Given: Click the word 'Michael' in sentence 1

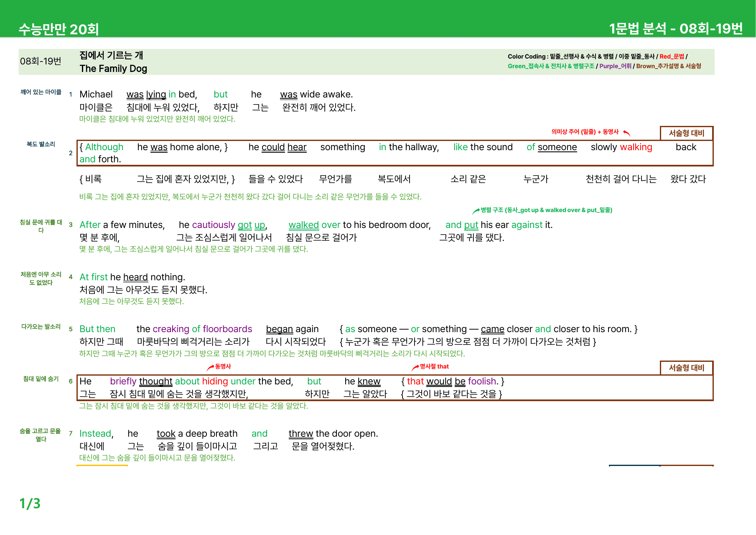Looking at the screenshot, I should [96, 95].
